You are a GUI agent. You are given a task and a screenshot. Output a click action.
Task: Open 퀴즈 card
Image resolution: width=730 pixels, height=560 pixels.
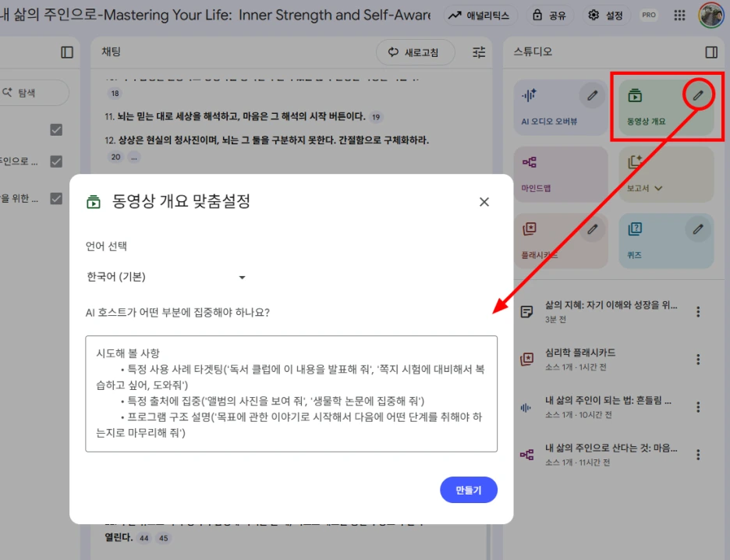[x=666, y=241]
